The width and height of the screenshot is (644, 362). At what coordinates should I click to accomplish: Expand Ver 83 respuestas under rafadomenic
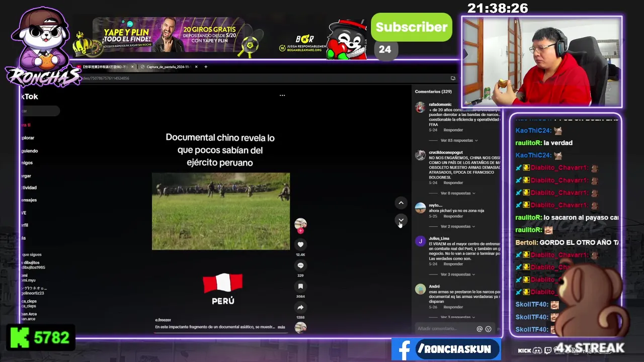pos(459,140)
